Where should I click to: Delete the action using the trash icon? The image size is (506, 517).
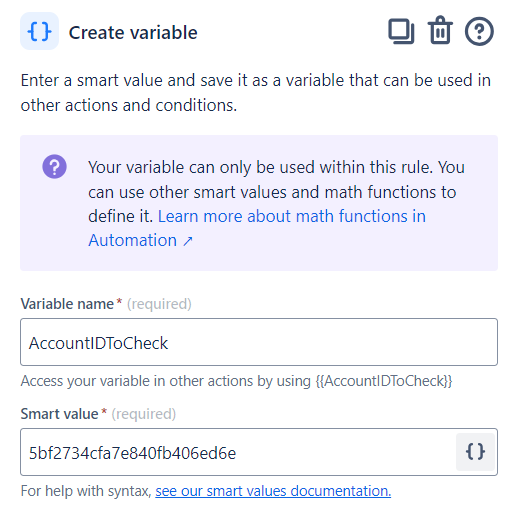(x=440, y=30)
